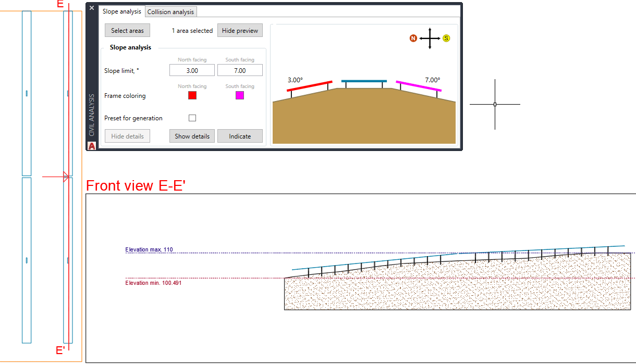The width and height of the screenshot is (636, 364).
Task: Click the red section arrow on line E-E'
Action: (65, 177)
